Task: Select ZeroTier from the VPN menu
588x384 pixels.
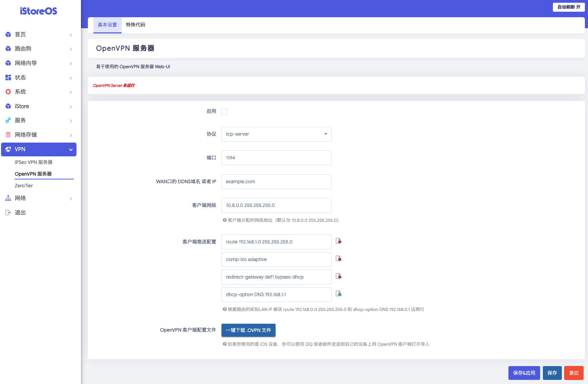Action: pos(24,186)
